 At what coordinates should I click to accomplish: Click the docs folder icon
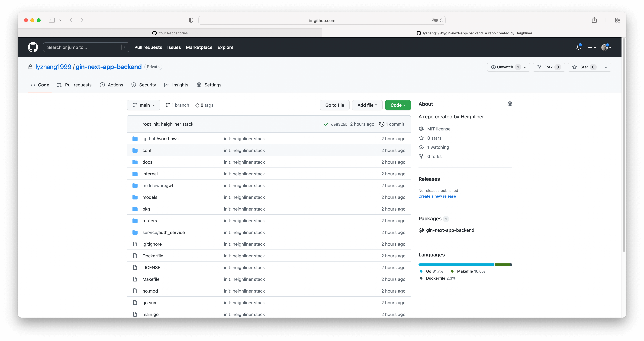click(135, 162)
